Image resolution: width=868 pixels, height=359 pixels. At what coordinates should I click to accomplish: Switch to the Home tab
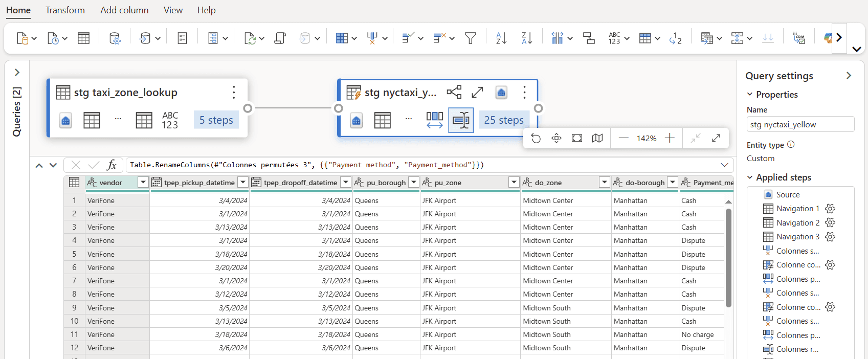pos(18,10)
